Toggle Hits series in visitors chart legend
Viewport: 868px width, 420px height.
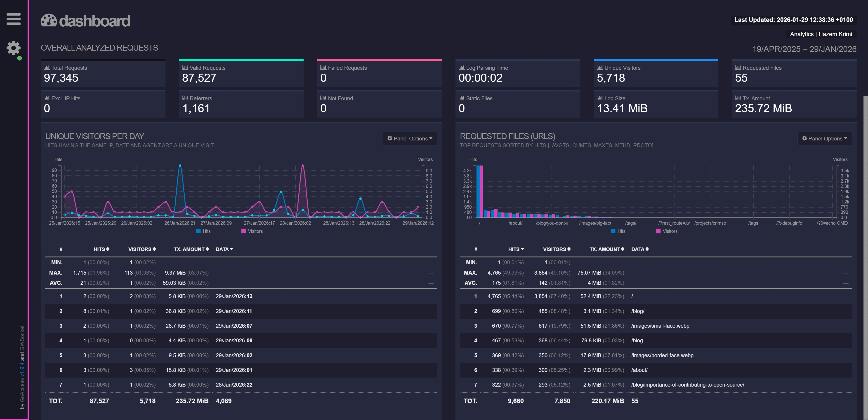[x=203, y=231]
